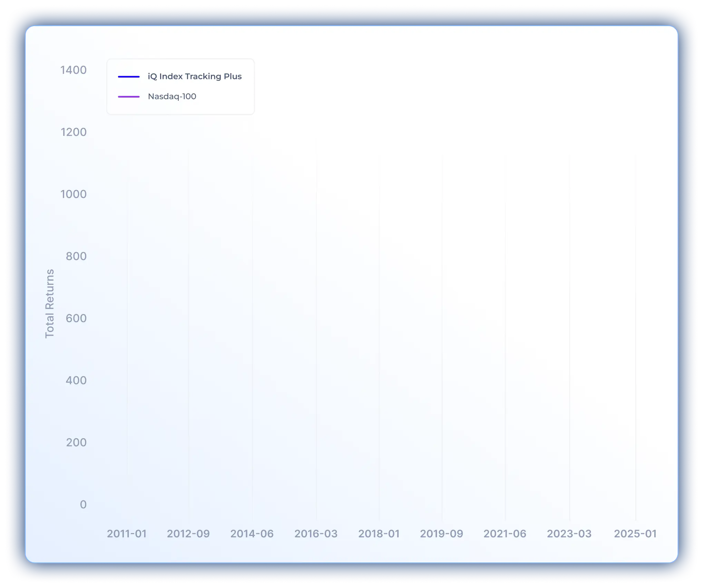Click the 200 y-axis label
The image size is (704, 588).
[76, 442]
